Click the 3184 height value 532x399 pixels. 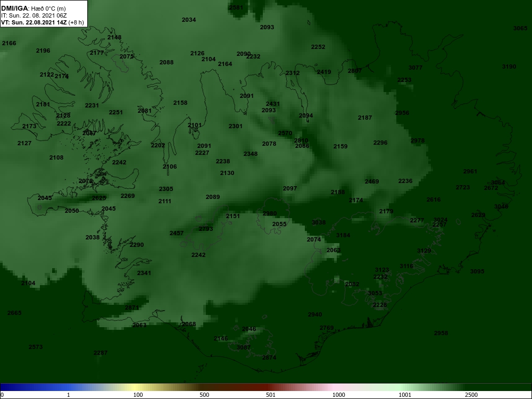(343, 235)
